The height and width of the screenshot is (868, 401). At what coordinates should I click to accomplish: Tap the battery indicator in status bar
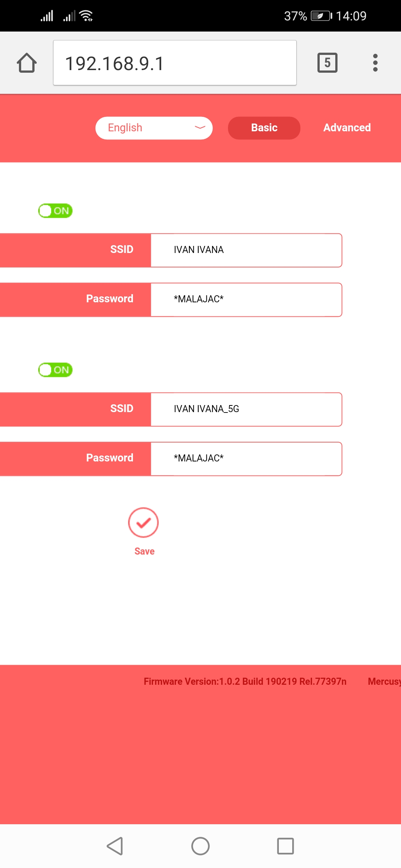pyautogui.click(x=321, y=16)
